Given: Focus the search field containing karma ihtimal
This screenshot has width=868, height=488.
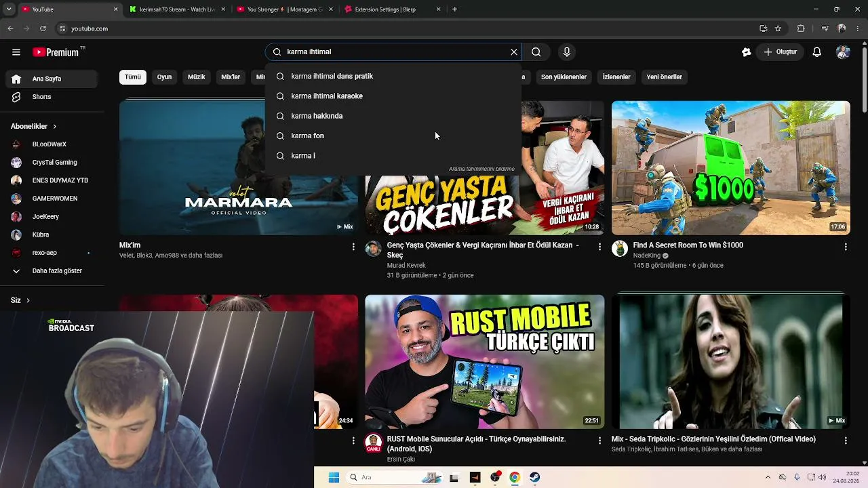Looking at the screenshot, I should (394, 52).
